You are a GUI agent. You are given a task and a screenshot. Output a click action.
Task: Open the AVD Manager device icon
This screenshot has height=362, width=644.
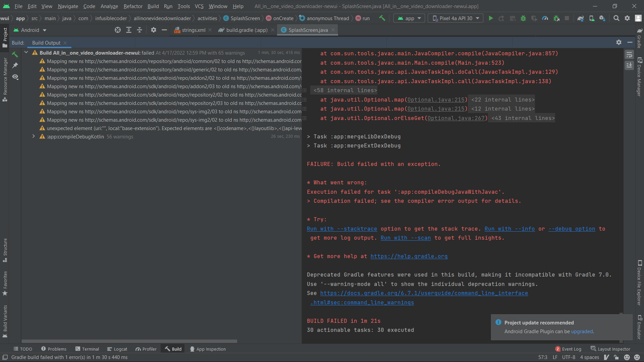592,18
